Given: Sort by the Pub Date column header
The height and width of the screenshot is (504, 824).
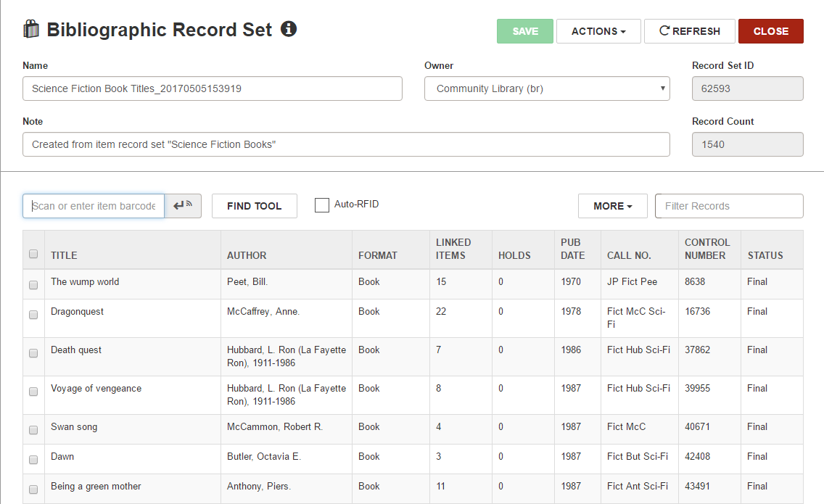Looking at the screenshot, I should click(572, 249).
